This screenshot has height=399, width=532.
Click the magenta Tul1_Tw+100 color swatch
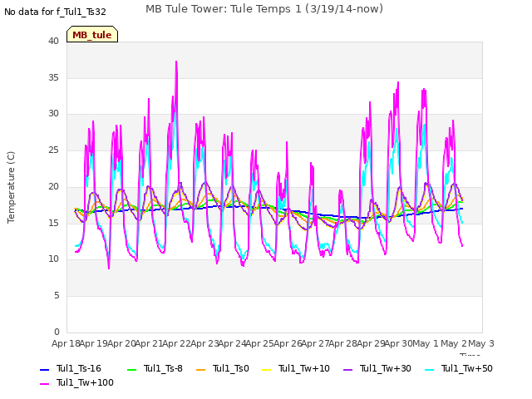(x=44, y=384)
